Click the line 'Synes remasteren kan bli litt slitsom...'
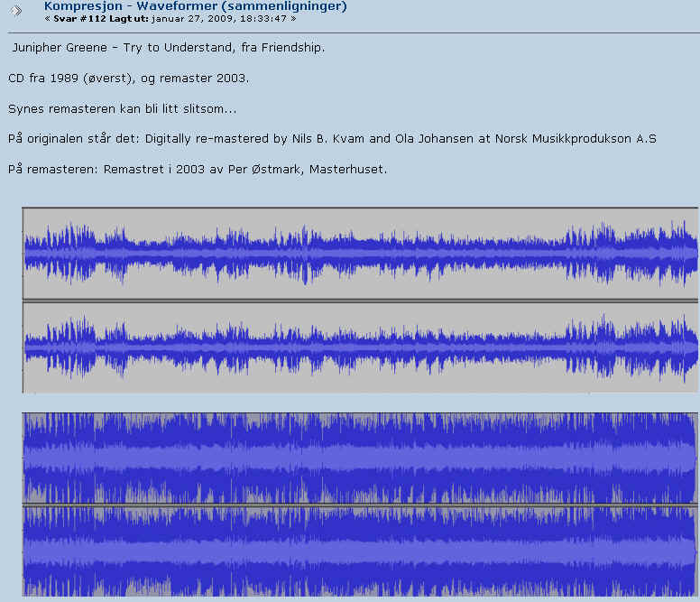Screen dimensions: 700x602 click(123, 109)
